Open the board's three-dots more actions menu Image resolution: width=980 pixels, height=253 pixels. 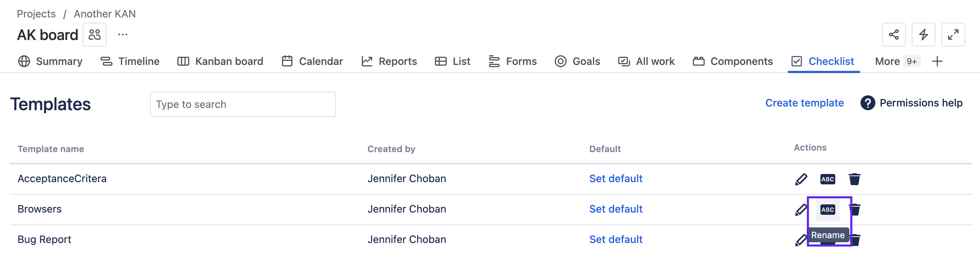tap(122, 34)
